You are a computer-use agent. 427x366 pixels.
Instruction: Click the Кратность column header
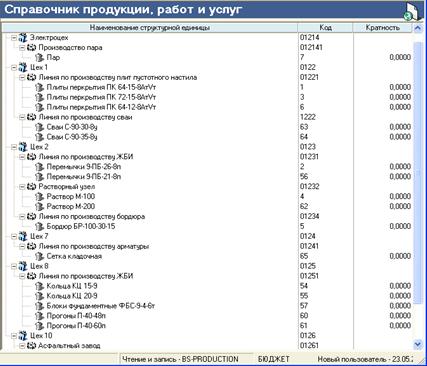pos(382,28)
